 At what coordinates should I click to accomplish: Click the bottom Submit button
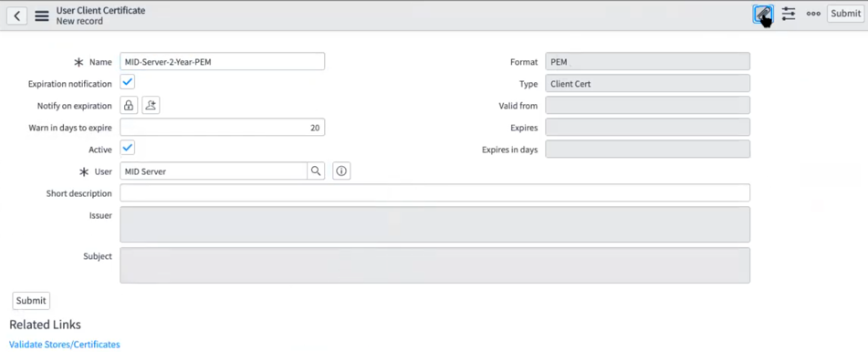[x=31, y=301]
